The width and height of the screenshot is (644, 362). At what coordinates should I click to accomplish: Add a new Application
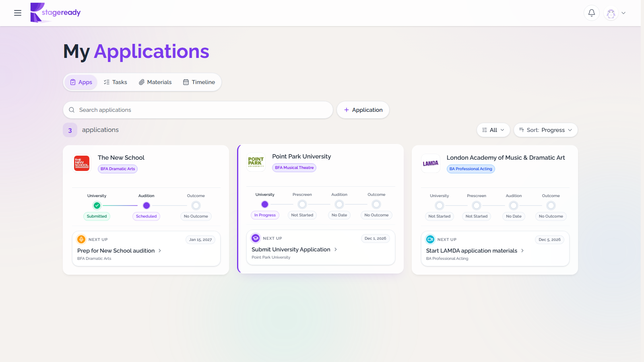[363, 110]
